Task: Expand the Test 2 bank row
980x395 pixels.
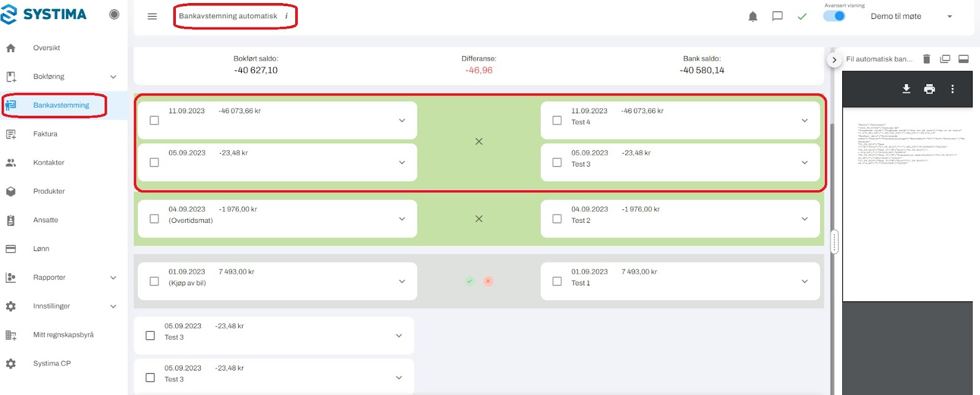Action: [804, 219]
